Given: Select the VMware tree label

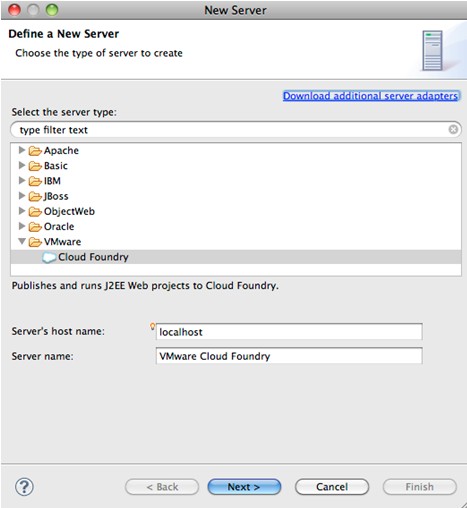Looking at the screenshot, I should coord(62,242).
